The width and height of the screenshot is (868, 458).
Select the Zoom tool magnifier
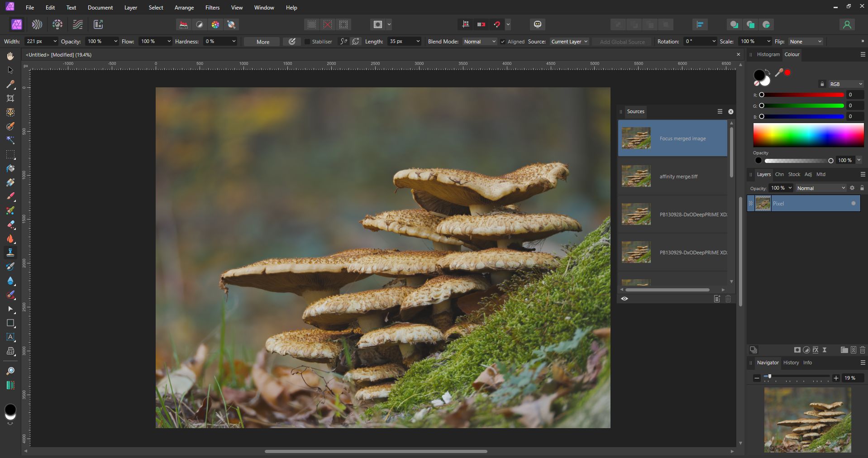pyautogui.click(x=10, y=371)
